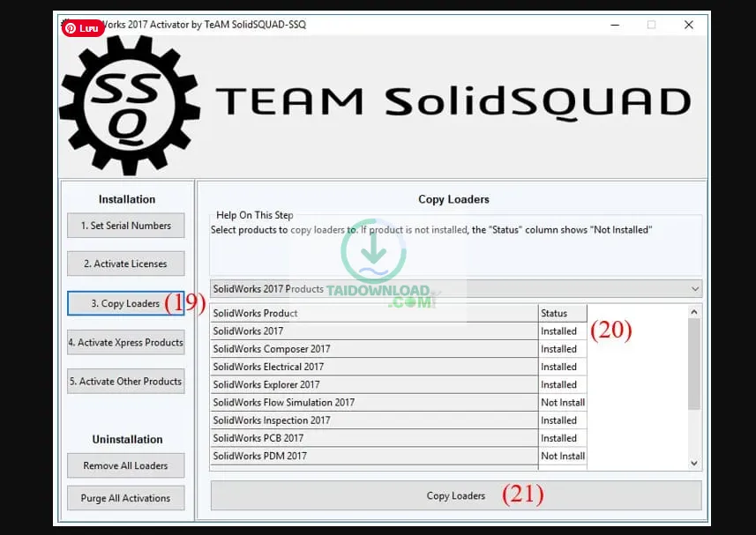Click the Status column header

pos(562,313)
